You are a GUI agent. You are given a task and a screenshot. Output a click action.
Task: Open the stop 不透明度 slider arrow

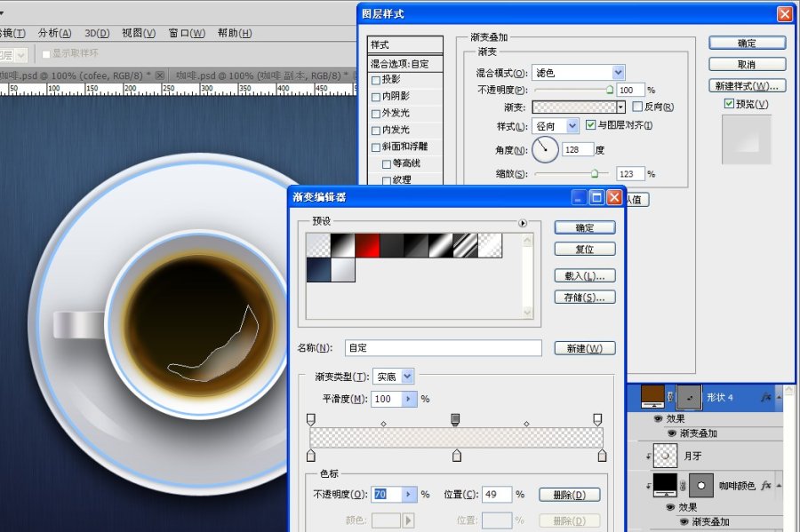(409, 495)
